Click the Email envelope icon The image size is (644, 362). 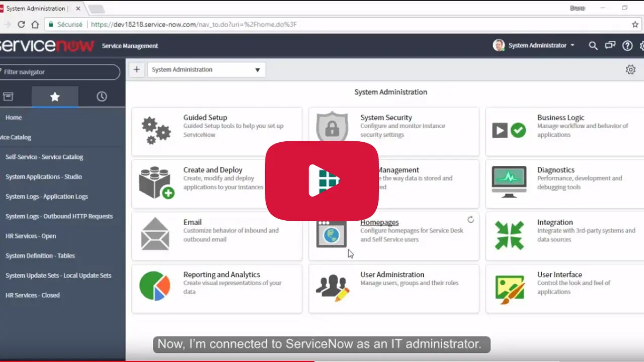(x=155, y=234)
